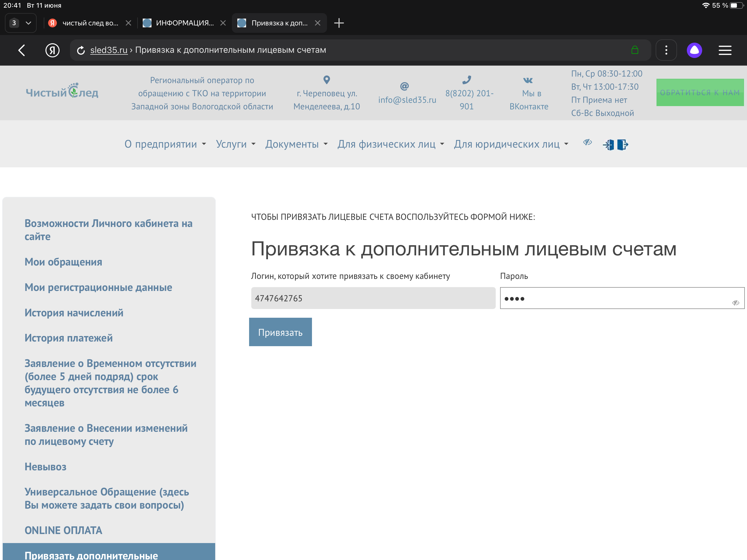Open История платежей in the sidebar

(x=69, y=338)
